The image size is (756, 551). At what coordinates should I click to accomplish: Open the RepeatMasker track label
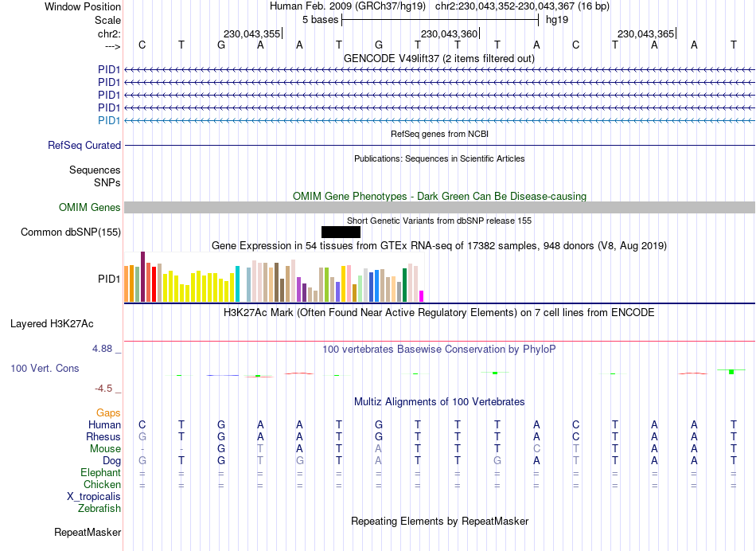click(x=88, y=532)
